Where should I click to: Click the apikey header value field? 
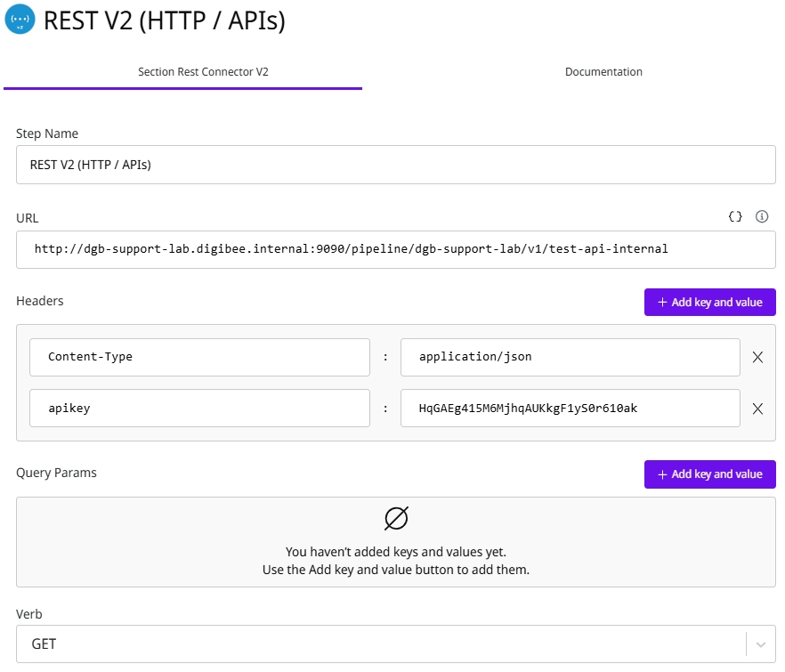(570, 409)
